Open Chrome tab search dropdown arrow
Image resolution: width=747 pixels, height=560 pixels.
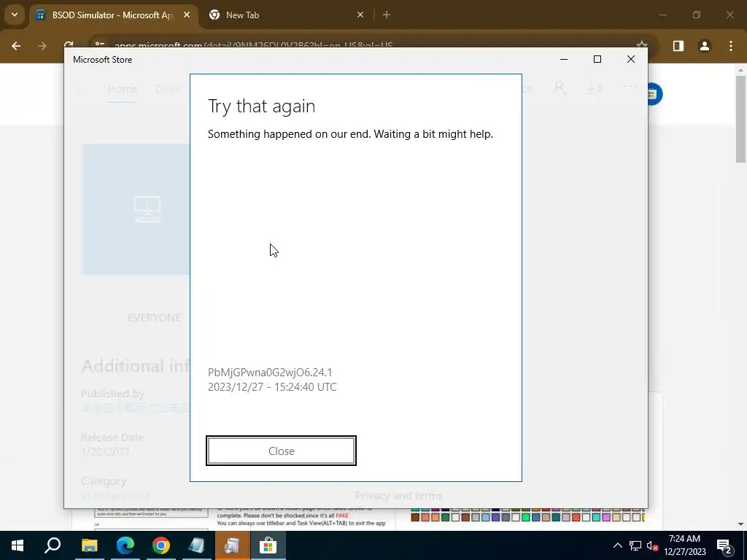point(15,15)
